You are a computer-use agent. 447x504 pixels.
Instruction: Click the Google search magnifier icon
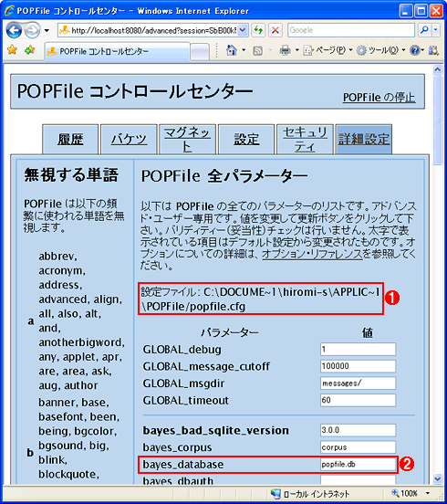point(424,30)
